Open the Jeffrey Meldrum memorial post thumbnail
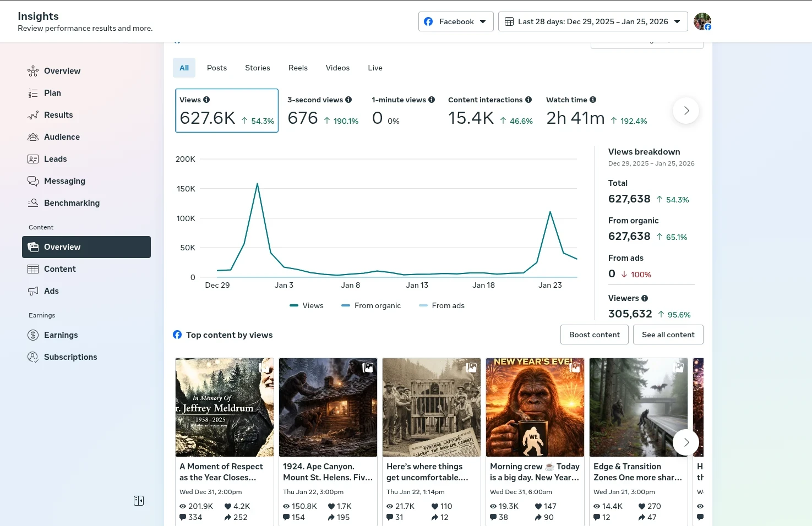 (x=224, y=407)
